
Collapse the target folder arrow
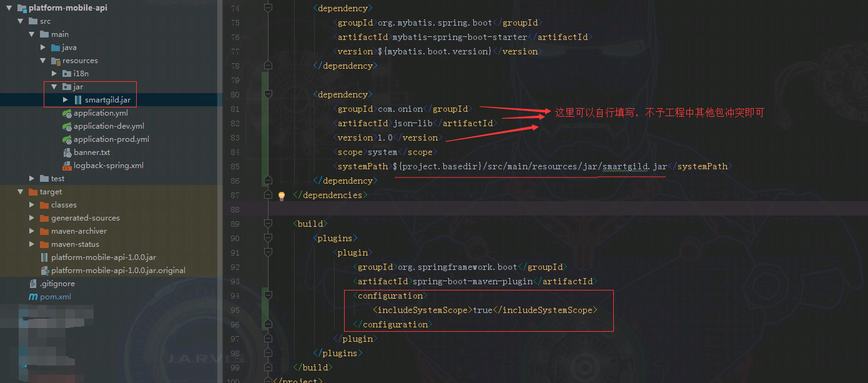[x=21, y=192]
